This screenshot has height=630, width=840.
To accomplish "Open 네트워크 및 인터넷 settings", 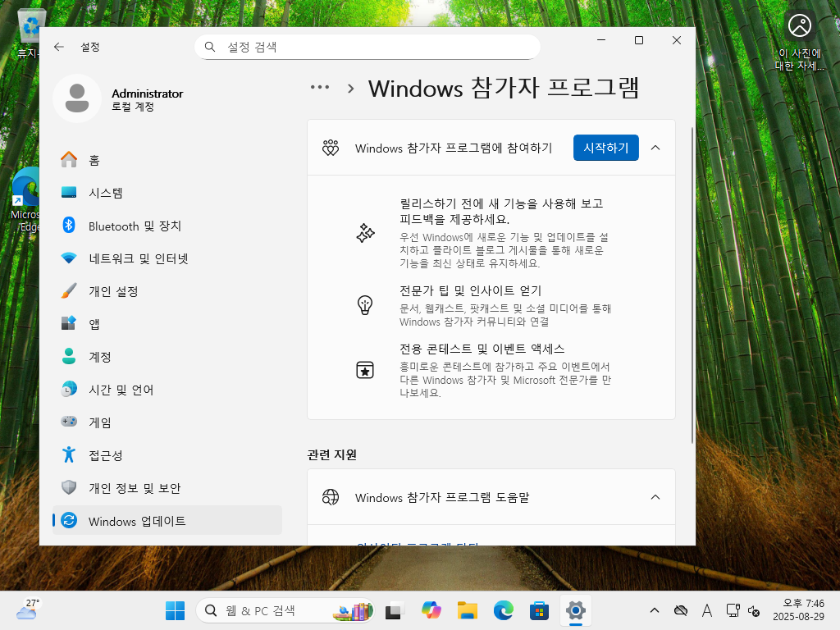I will click(x=167, y=258).
